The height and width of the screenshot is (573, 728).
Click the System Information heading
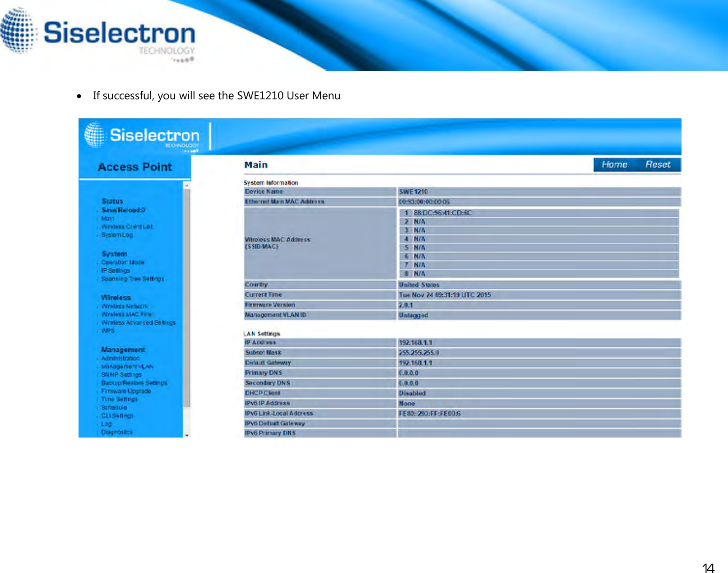point(271,183)
